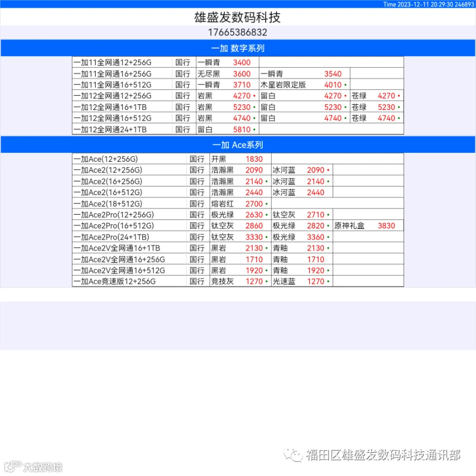Click price 1830 for 开黑
This screenshot has height=476, width=476.
(254, 159)
